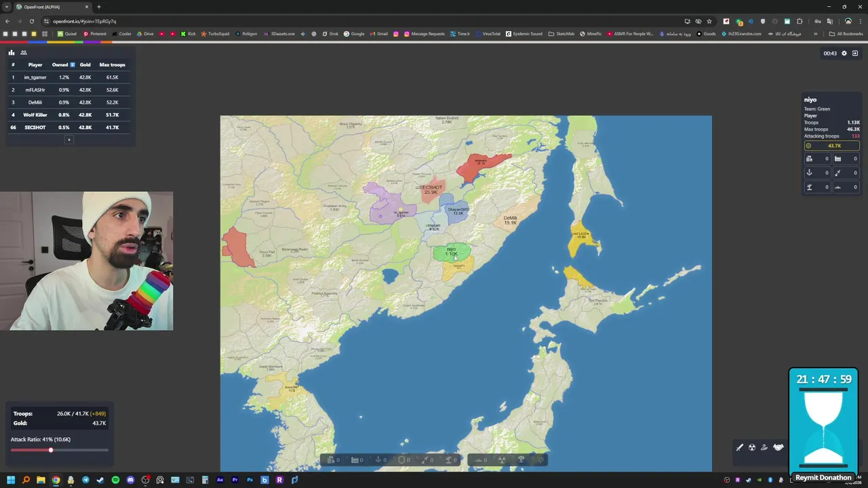
Task: Click the warship icon in player panel
Action: pos(837,187)
